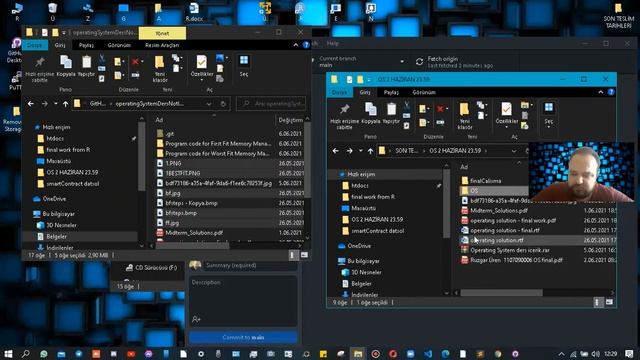Open address history dropdown in right Explorer
The height and width of the screenshot is (360, 640).
(x=513, y=151)
